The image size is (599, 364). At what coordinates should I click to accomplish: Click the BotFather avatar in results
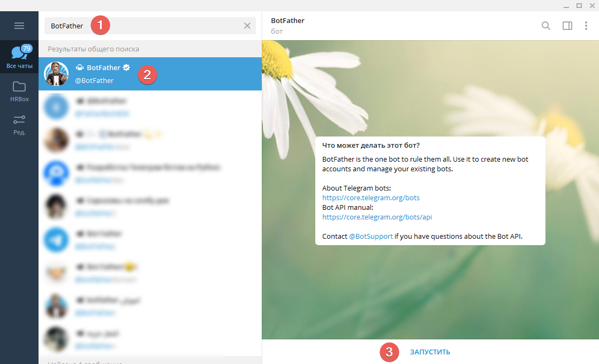[x=56, y=74]
